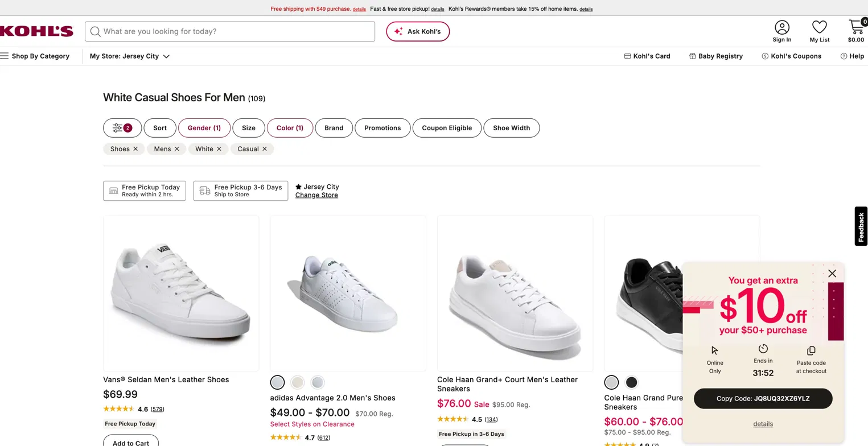This screenshot has height=446, width=868.
Task: Select the black Cole Haan color swatch
Action: click(632, 382)
